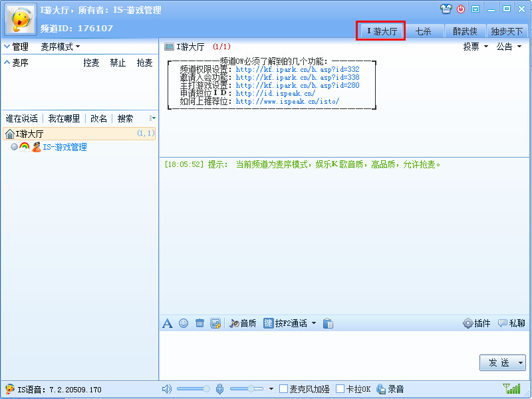532x399 pixels.
Task: Start recording with 录音 icon
Action: point(390,389)
